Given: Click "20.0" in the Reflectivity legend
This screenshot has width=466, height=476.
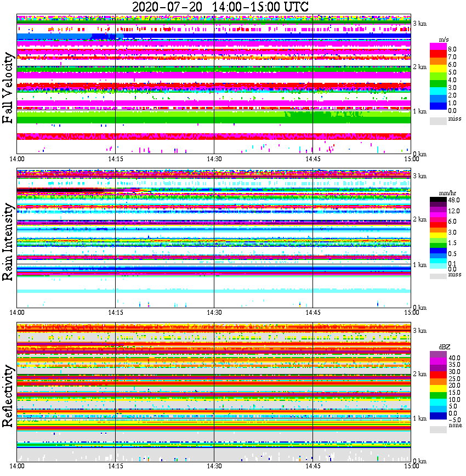Looking at the screenshot, I should 454,385.
